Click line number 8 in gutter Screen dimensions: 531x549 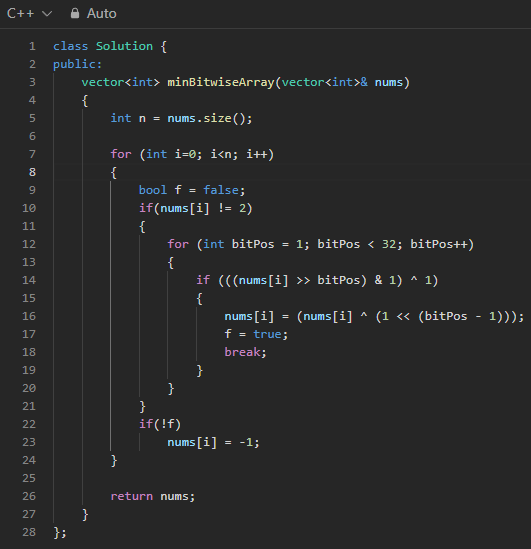32,172
